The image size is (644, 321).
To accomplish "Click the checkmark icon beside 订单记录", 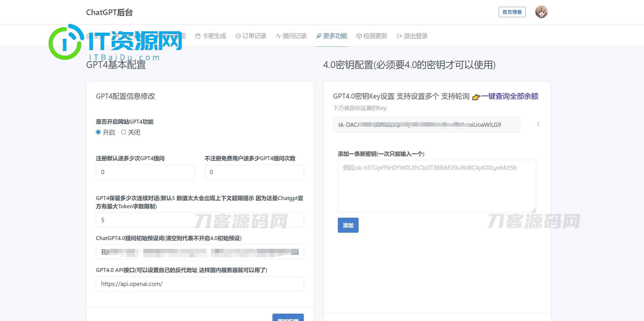I will tap(238, 36).
